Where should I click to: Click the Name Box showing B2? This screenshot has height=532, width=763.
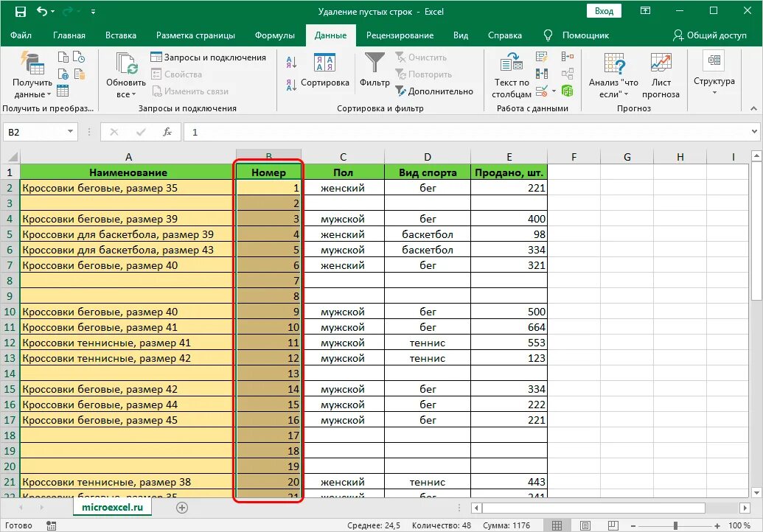point(35,133)
